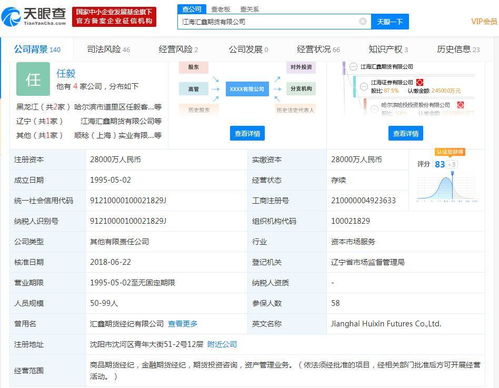The image size is (499, 388).
Task: Open the VIP会员 link
Action: tap(484, 22)
